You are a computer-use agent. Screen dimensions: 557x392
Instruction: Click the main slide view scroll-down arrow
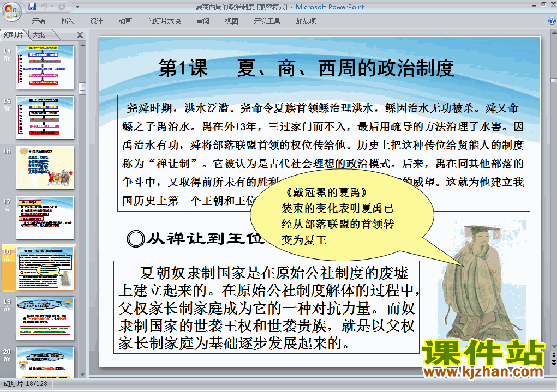(x=554, y=347)
